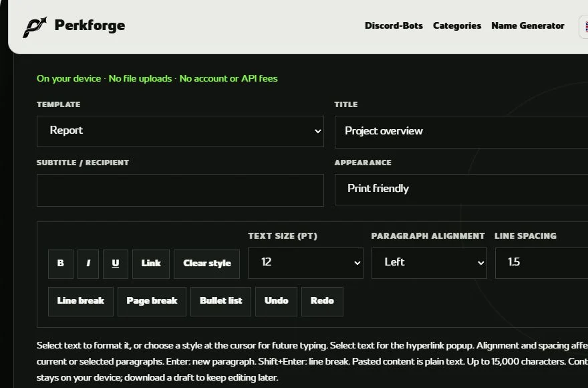Toggle bold formatting with the B button
Viewport: 588px width, 388px height.
pyautogui.click(x=61, y=264)
